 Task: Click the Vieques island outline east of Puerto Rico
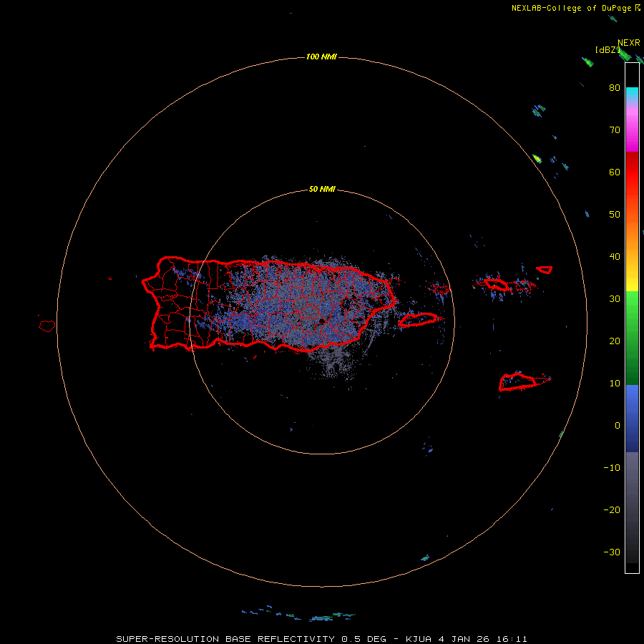coord(418,320)
